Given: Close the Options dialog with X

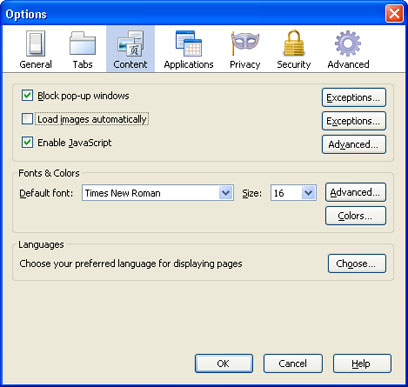Looking at the screenshot, I should (x=394, y=14).
